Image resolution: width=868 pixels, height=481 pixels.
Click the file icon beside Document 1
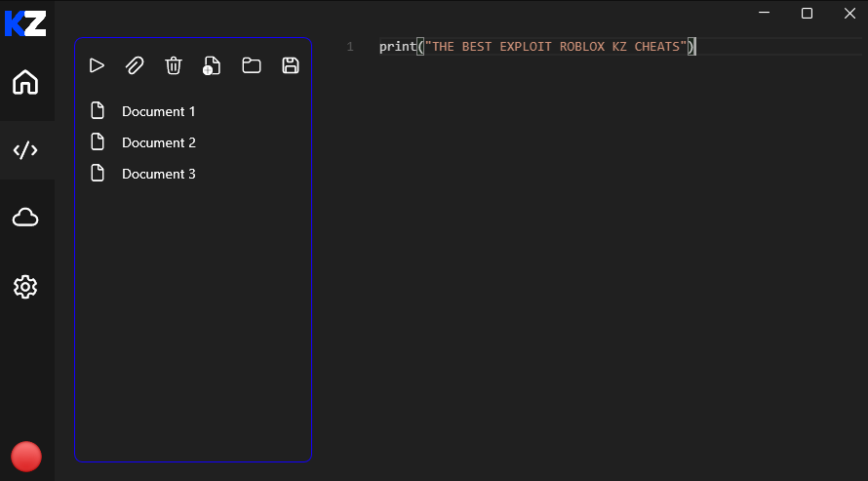(98, 110)
